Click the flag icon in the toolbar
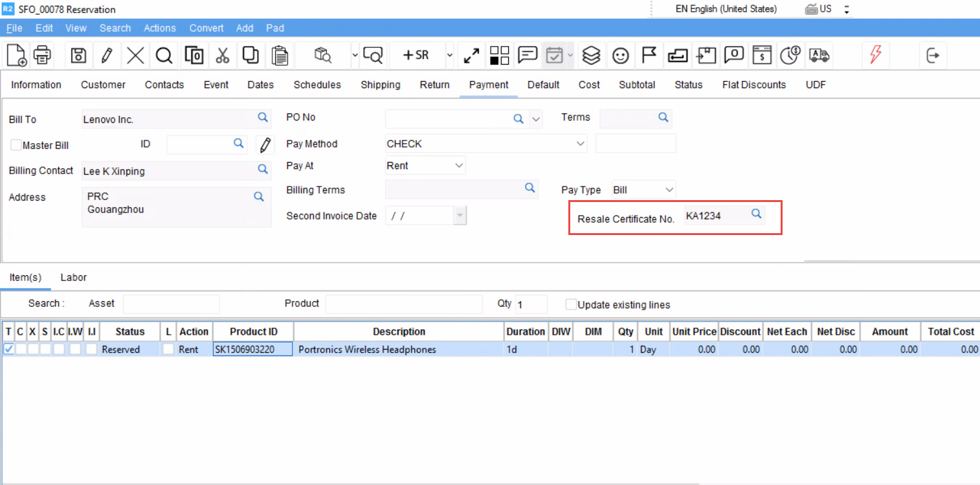The image size is (980, 485). 649,56
